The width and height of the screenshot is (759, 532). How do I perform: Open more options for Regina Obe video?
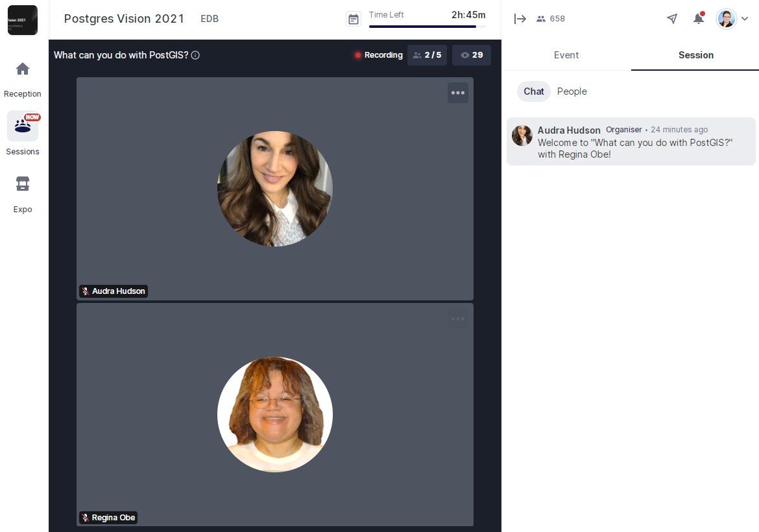point(458,319)
